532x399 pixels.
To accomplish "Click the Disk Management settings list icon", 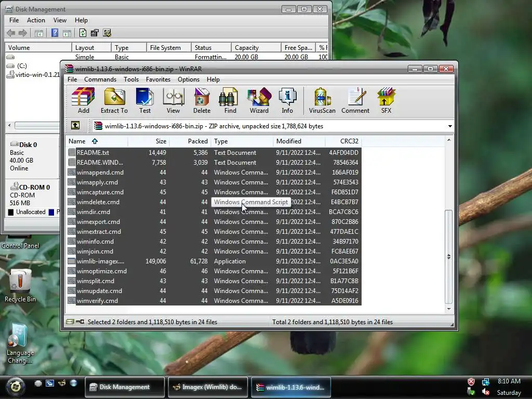I will click(107, 33).
